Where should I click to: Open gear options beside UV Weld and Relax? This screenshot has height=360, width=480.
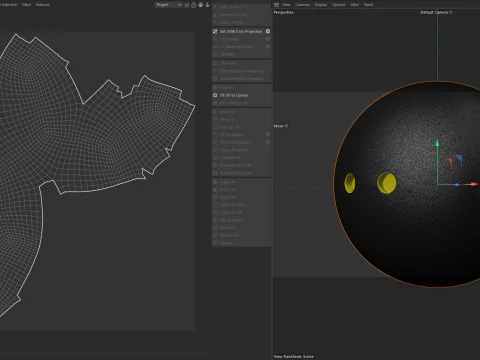268,47
